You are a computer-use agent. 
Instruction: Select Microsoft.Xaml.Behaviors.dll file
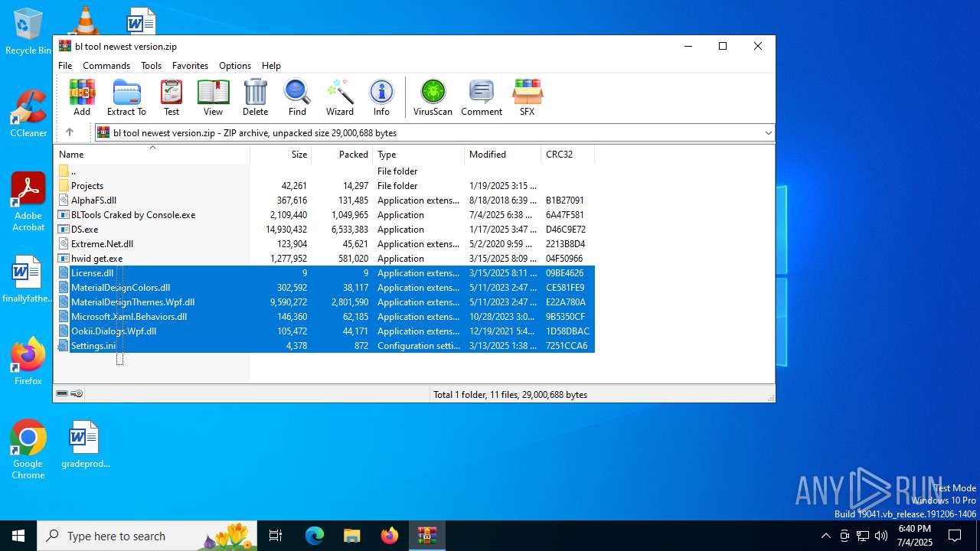(x=325, y=317)
